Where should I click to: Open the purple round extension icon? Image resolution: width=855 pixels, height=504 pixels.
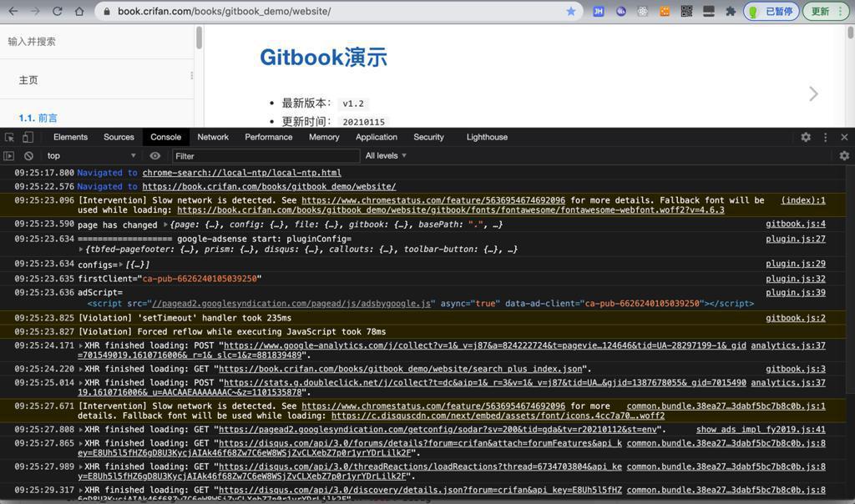pyautogui.click(x=620, y=11)
